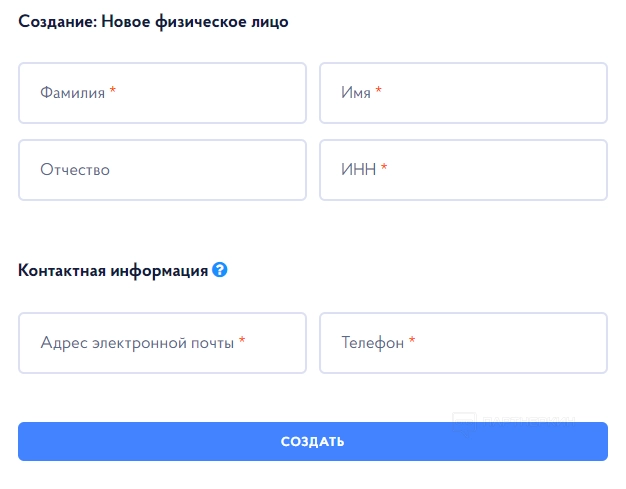Click the red asterisk next to Телефон
The image size is (626, 489).
412,341
